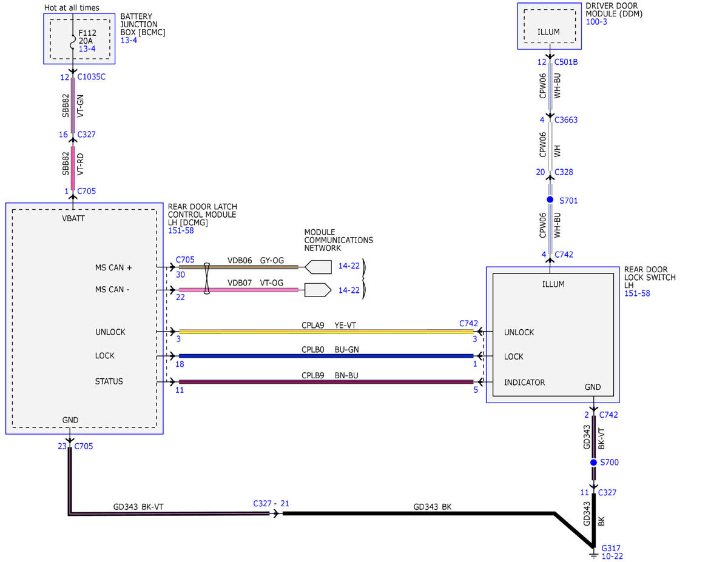
Task: Open the 14-22 link on the VDB06 GY-OG row
Action: (x=349, y=266)
